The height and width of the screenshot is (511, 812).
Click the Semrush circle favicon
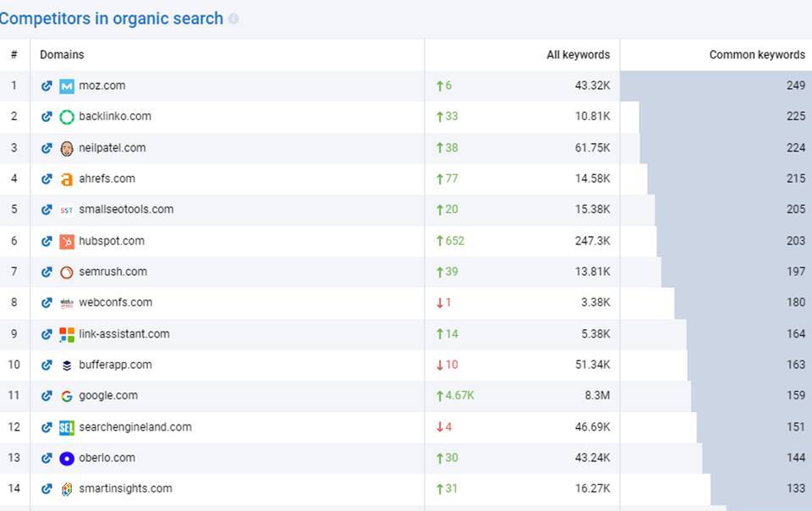pyautogui.click(x=66, y=272)
